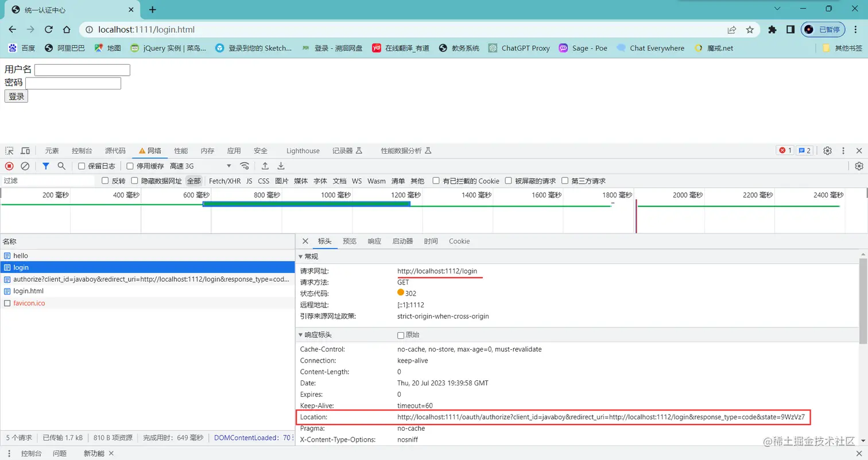
Task: Open the 已暂停 profile menu
Action: (823, 30)
